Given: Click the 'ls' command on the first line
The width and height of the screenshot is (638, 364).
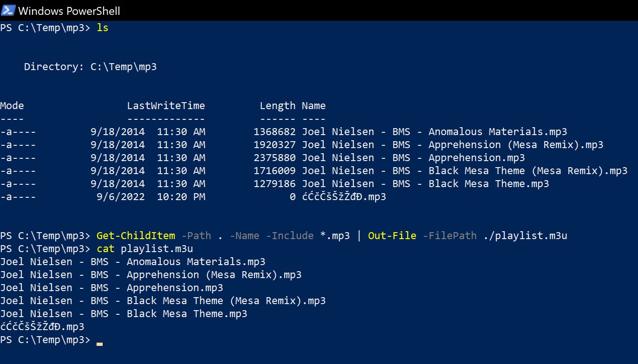Looking at the screenshot, I should tap(102, 28).
